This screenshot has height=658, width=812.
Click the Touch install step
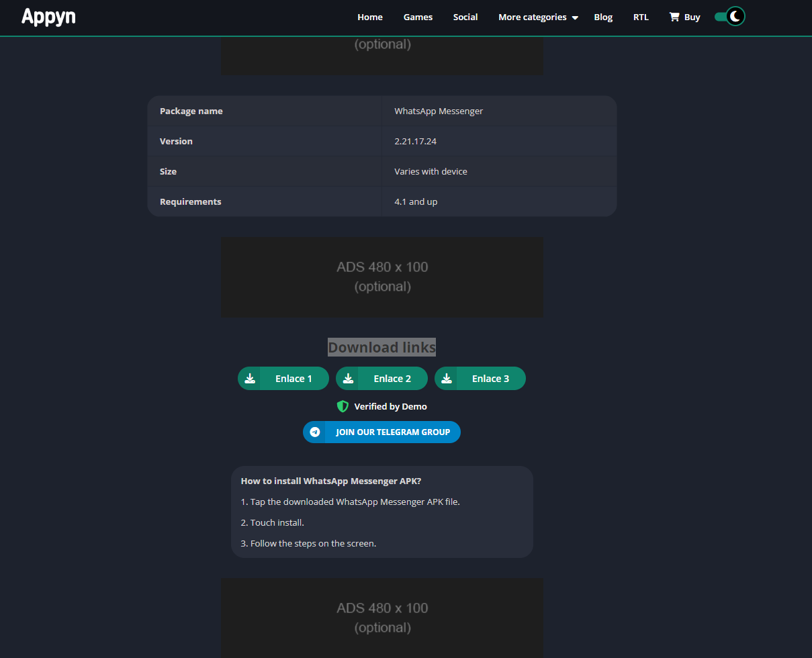coord(273,522)
